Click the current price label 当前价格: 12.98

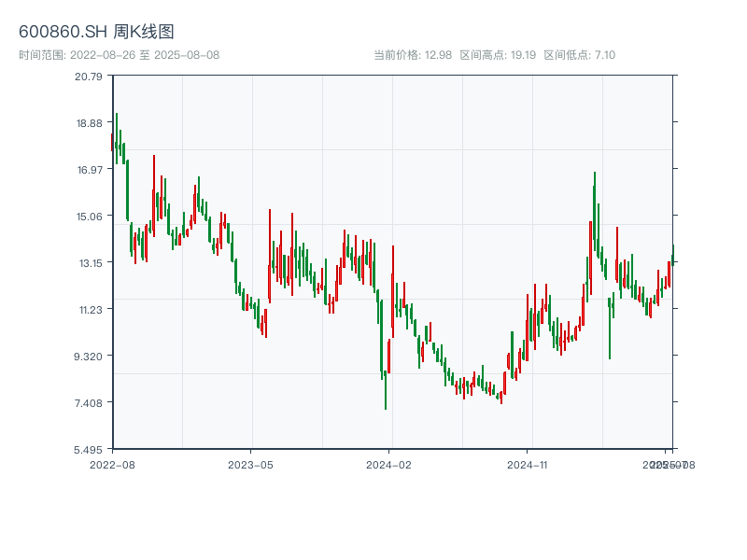(x=413, y=55)
